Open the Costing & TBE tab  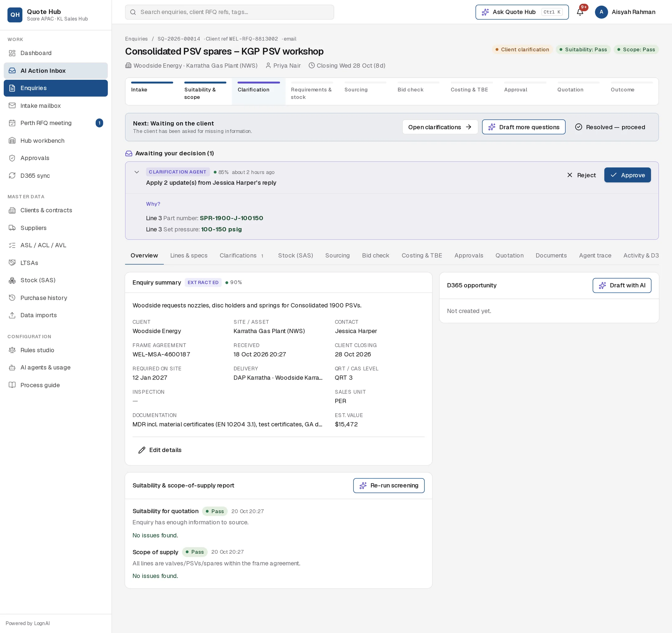click(422, 256)
